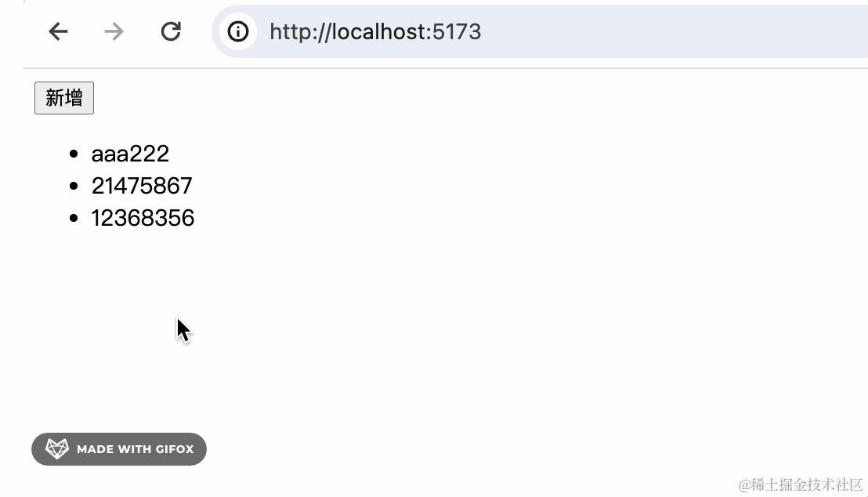View site information icon in address bar
The image size is (868, 497).
237,31
